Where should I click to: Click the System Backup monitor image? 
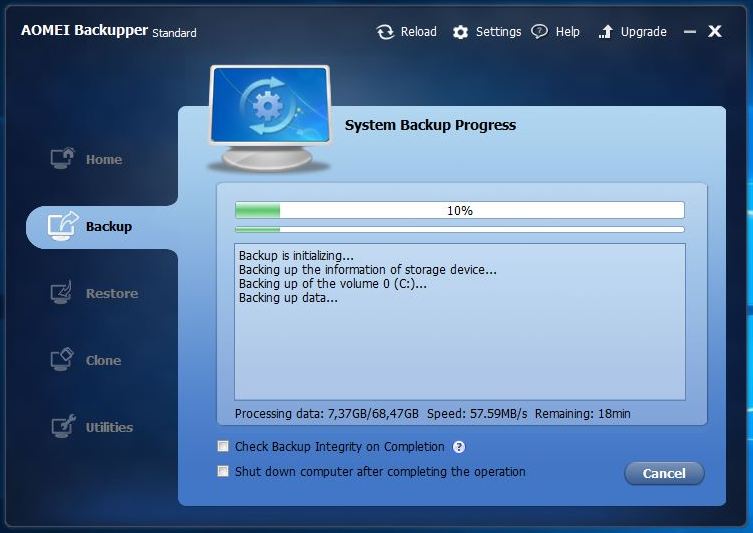270,118
